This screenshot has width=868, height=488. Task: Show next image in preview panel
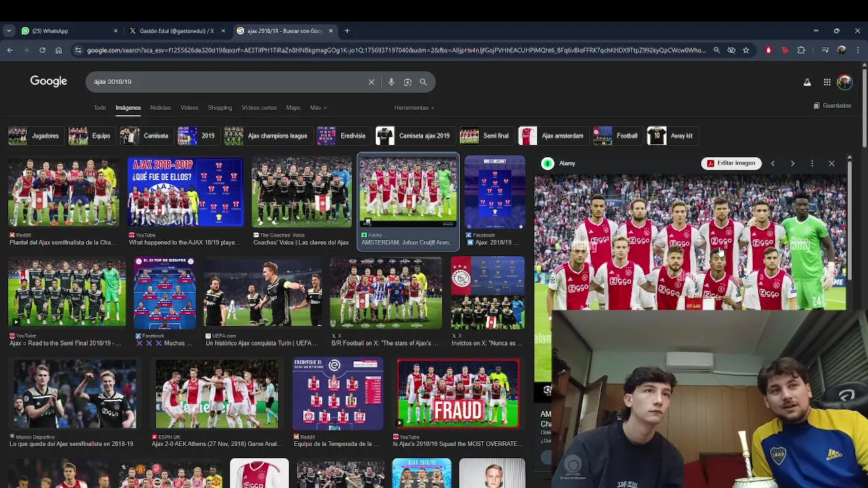(792, 163)
